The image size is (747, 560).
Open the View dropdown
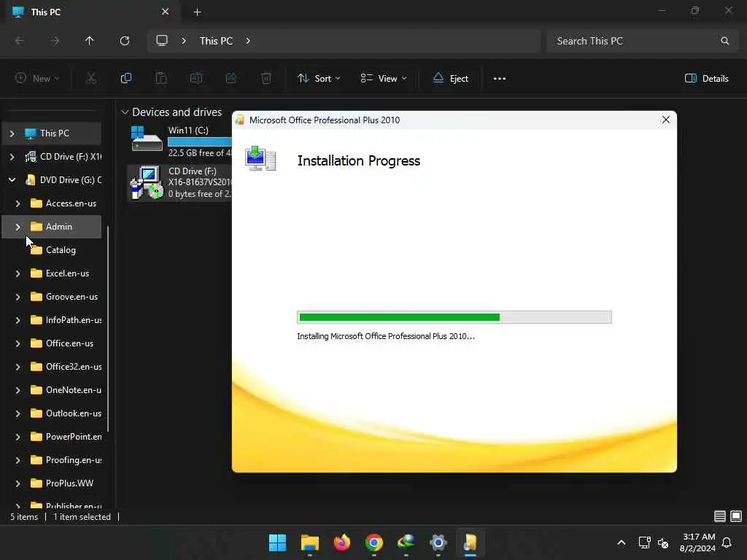click(384, 79)
